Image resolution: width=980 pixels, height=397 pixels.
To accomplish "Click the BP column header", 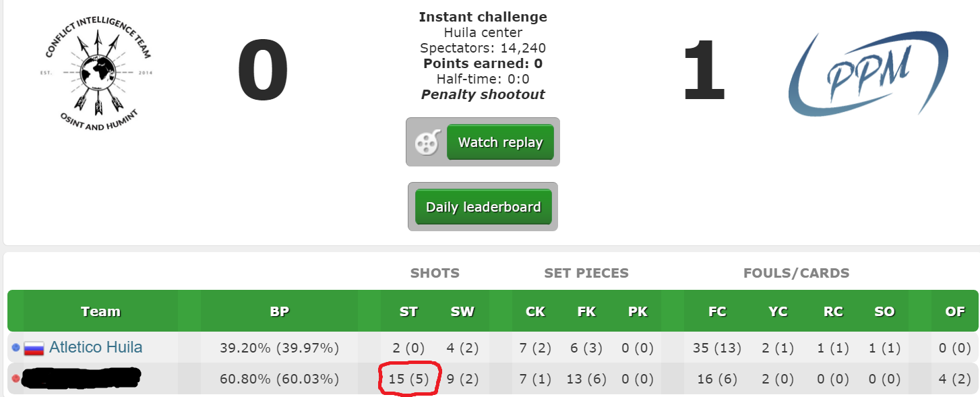I will 279,311.
